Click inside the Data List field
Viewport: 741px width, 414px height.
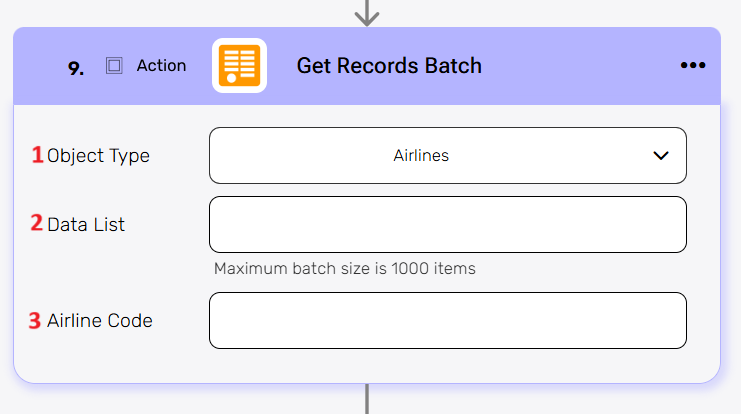pyautogui.click(x=447, y=224)
